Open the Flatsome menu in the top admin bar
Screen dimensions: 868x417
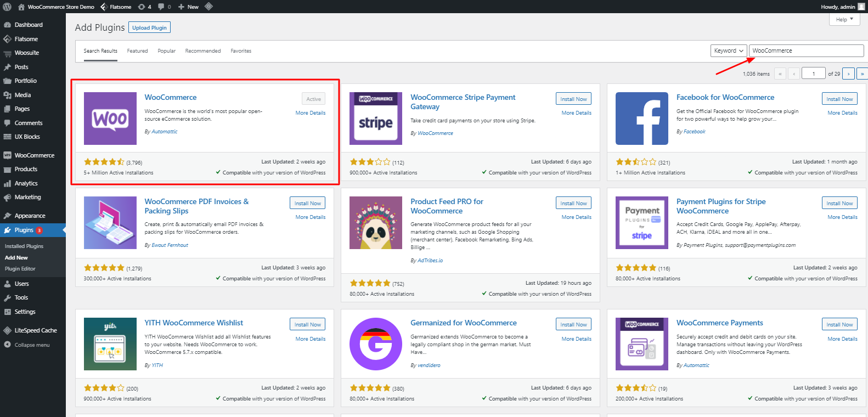click(116, 7)
